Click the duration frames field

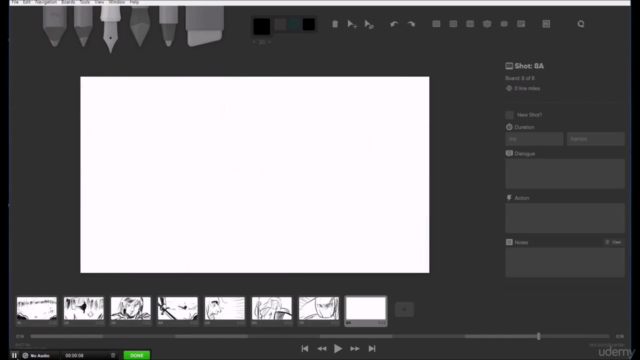[x=596, y=139]
